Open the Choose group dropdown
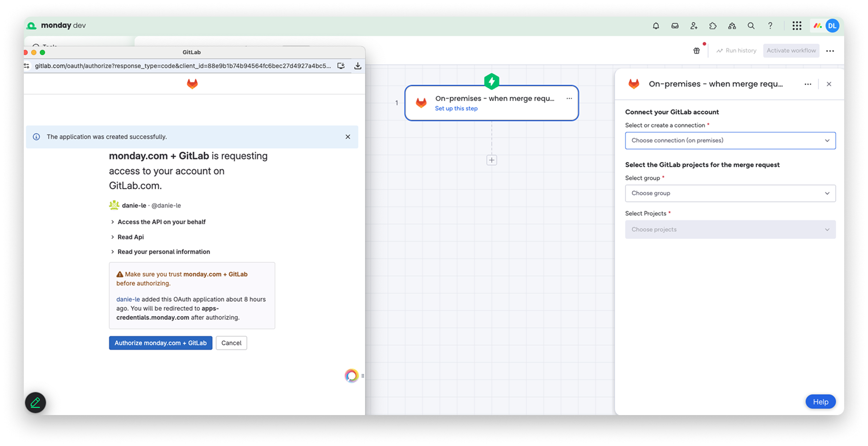The height and width of the screenshot is (446, 868). [730, 193]
